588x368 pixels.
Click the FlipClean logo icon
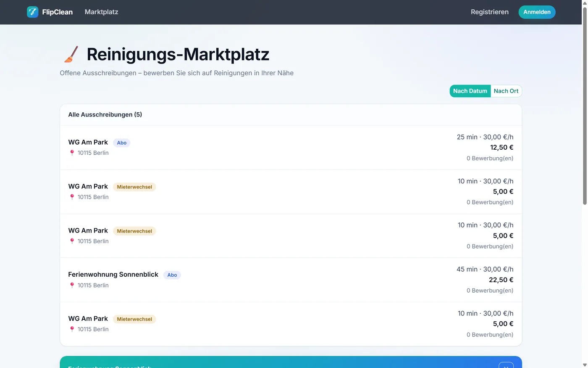click(32, 12)
